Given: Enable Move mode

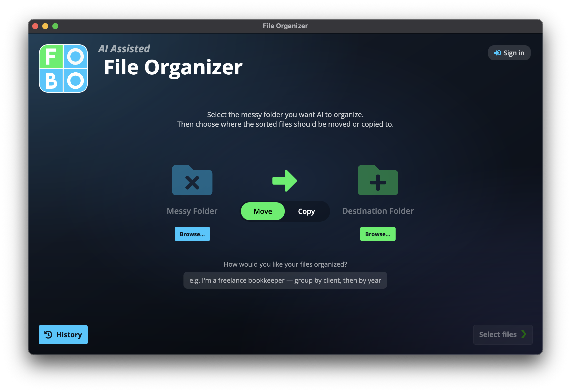Looking at the screenshot, I should [263, 211].
